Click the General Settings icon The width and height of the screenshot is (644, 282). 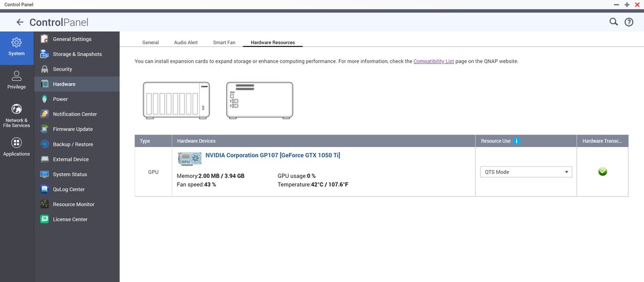[x=45, y=39]
